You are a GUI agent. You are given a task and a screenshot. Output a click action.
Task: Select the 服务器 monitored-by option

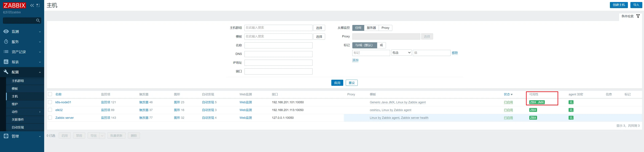371,28
